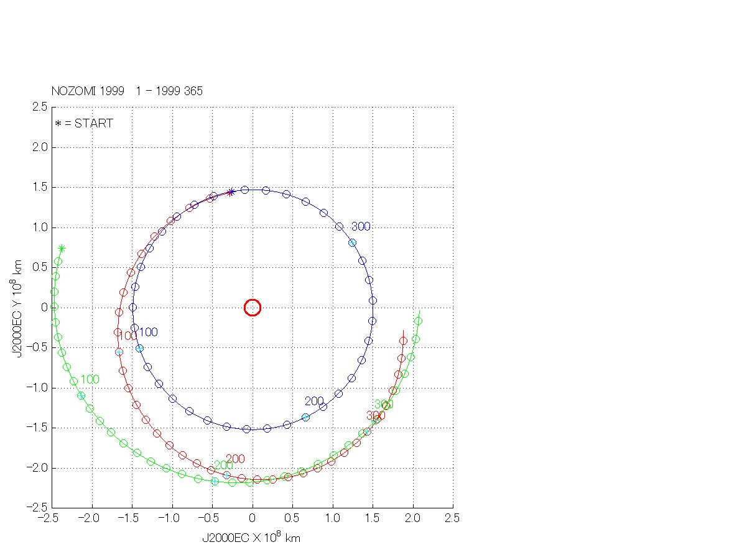Click the rightmost x-axis tick label 2.5
Viewport: 747px width, 560px height.
click(452, 517)
